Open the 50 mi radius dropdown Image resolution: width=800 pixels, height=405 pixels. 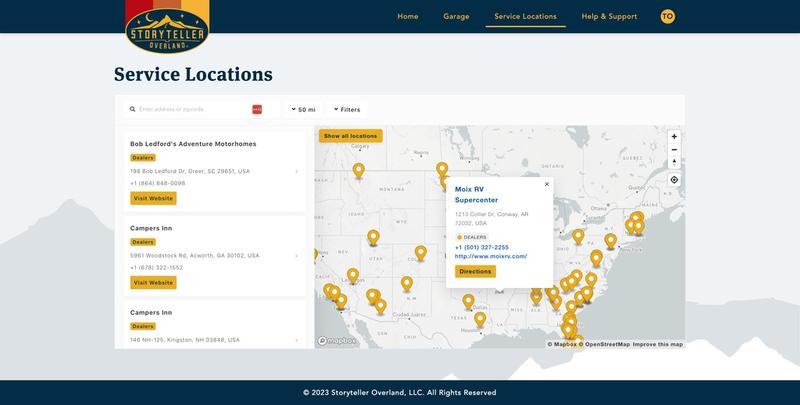pos(304,109)
